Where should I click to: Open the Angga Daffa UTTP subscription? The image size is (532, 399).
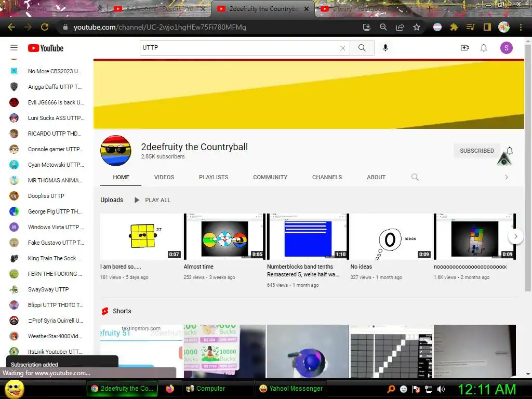46,87
